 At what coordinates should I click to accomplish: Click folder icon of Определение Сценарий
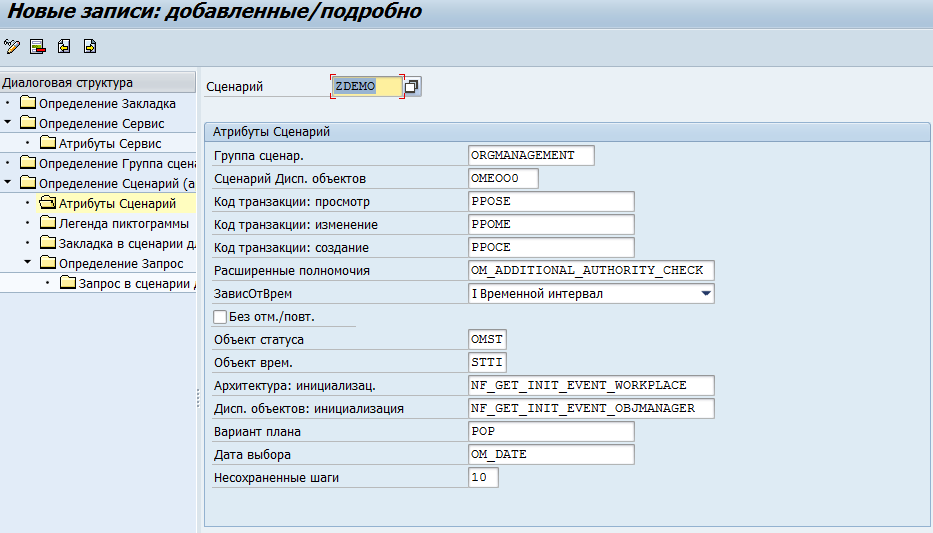pos(28,183)
